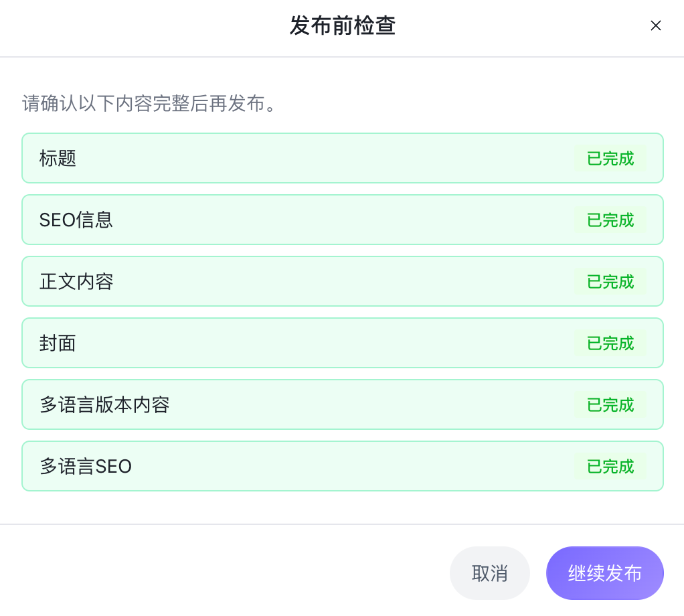The width and height of the screenshot is (684, 616).
Task: Select the SEO信息 checklist item label
Action: point(76,220)
